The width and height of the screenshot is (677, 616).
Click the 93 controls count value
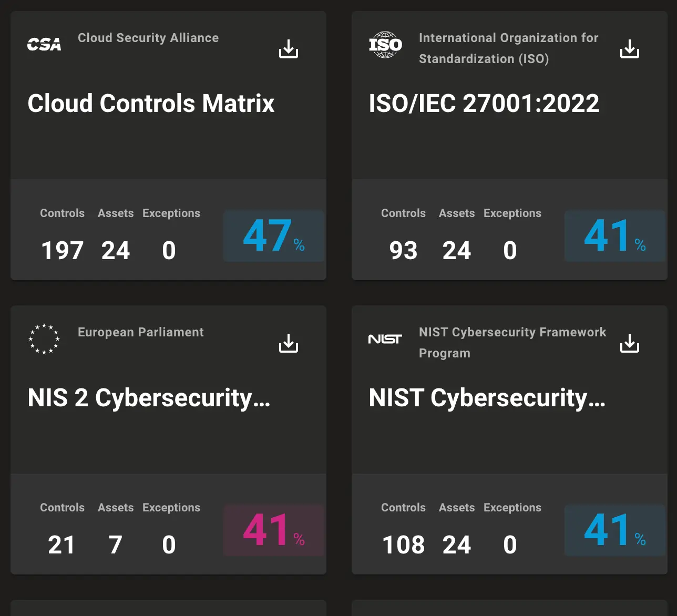click(404, 250)
